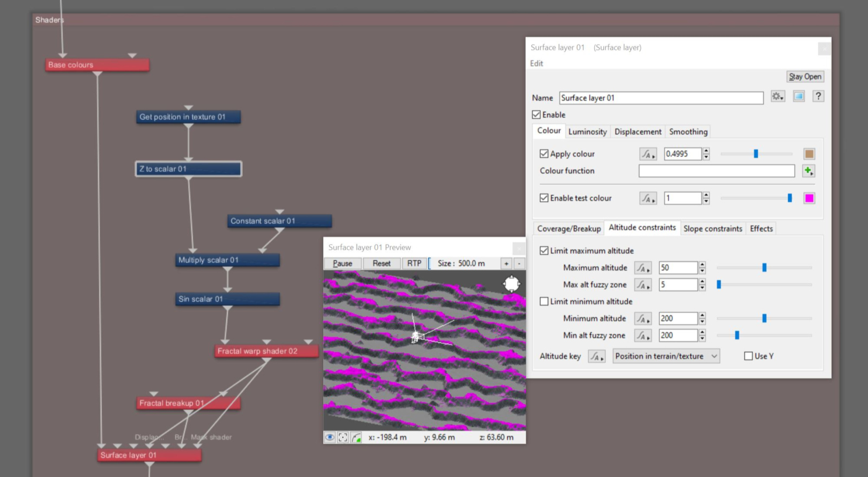Zoom in preview with plus button
Screen dimensions: 868x477
(x=506, y=263)
